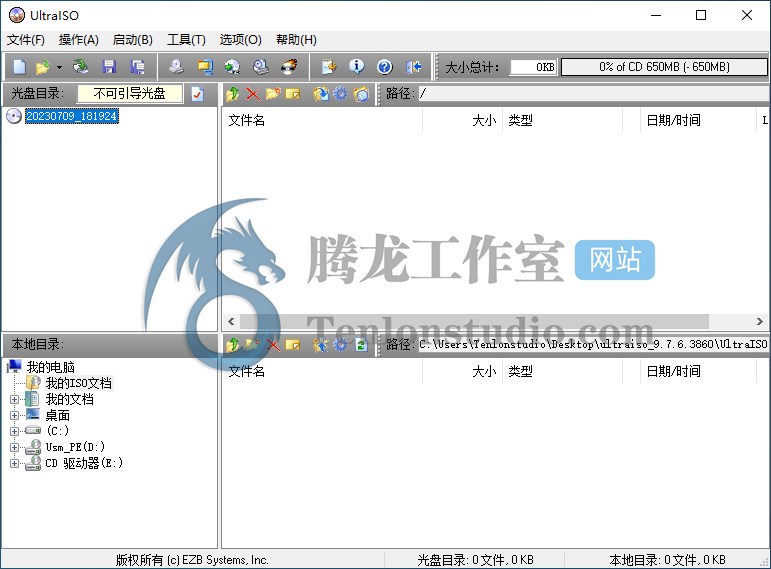
Task: Sort local list by 大小 column header
Action: (x=462, y=372)
